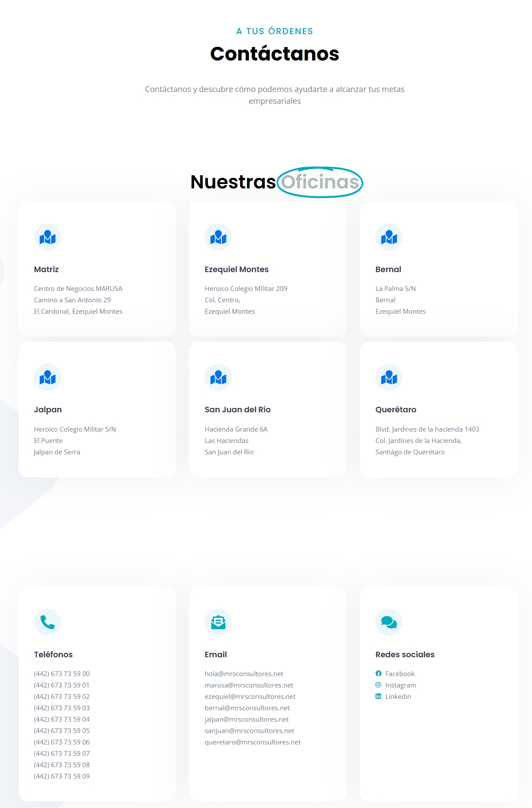Viewport: 532px width, 808px height.
Task: Select the bernal@mrsconsultores.net email
Action: (x=247, y=708)
